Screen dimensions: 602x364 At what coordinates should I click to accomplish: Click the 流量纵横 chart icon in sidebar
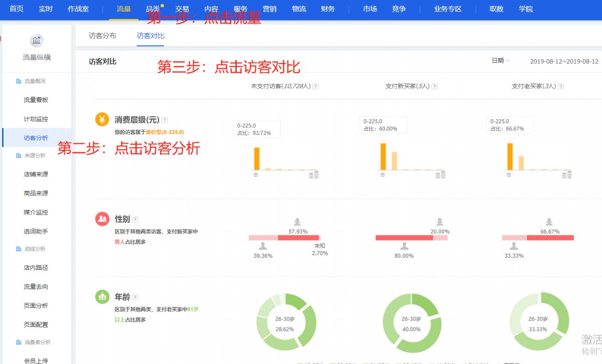coord(36,40)
